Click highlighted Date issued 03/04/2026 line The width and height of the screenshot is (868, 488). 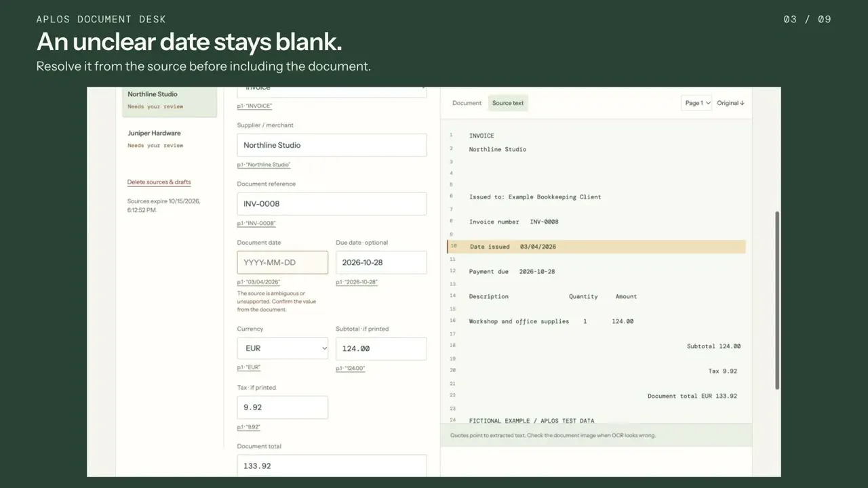tap(596, 247)
